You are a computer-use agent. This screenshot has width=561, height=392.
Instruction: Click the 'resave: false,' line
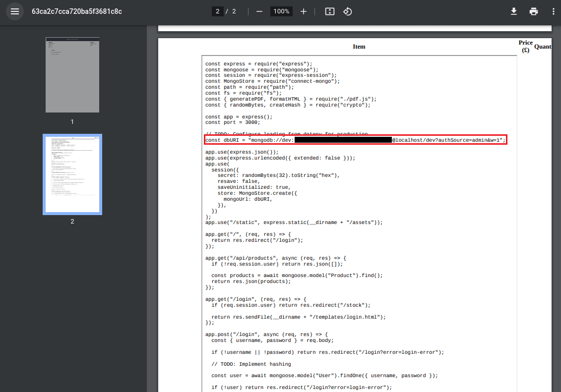pos(239,181)
